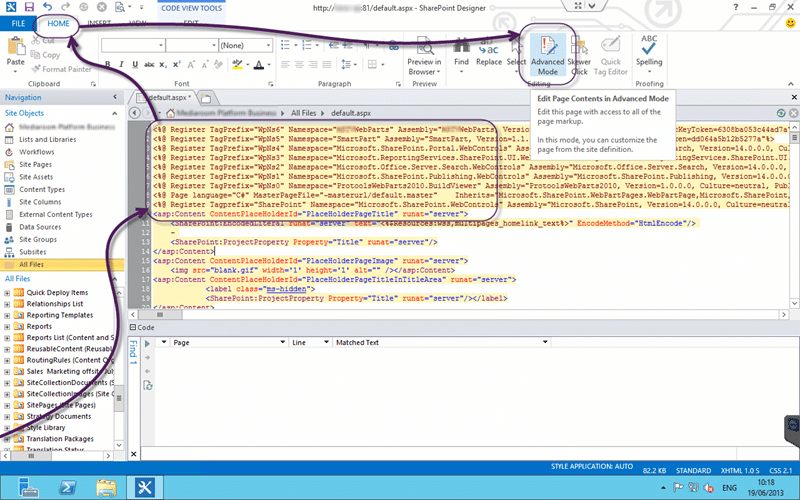The image size is (800, 500).
Task: Run search with Find 1 panel play arrow
Action: pos(147,344)
